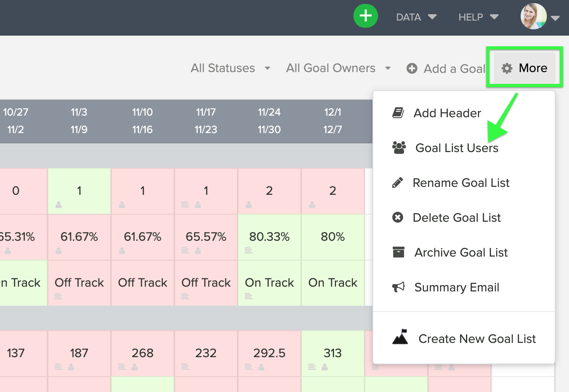Click the More gear icon
569x392 pixels.
[507, 68]
